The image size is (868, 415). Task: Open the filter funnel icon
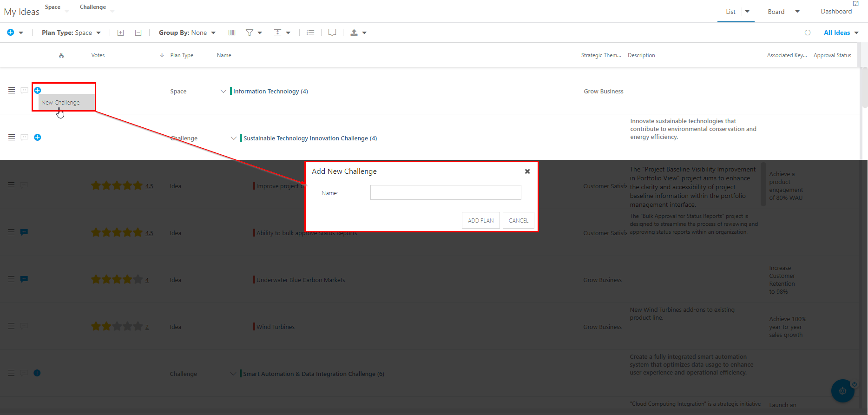[250, 33]
